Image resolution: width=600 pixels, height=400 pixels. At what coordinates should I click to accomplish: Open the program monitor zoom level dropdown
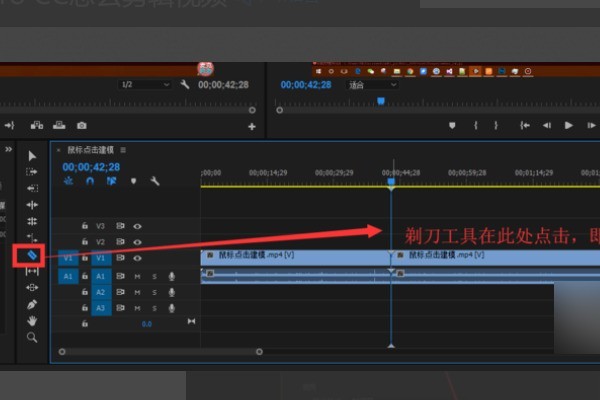click(372, 85)
